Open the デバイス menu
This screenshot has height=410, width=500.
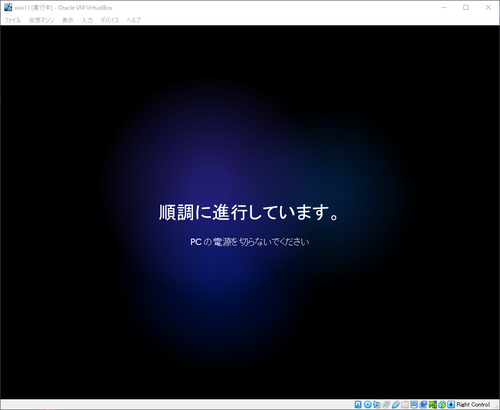(x=110, y=20)
